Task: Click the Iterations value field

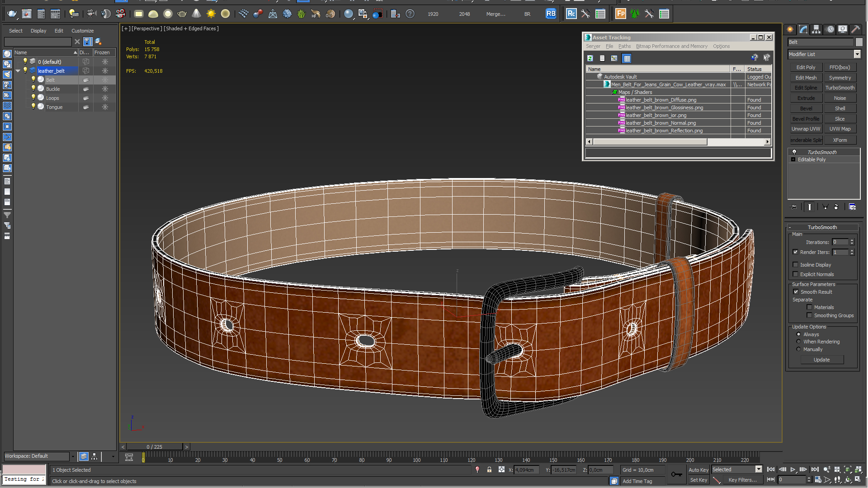Action: click(840, 242)
